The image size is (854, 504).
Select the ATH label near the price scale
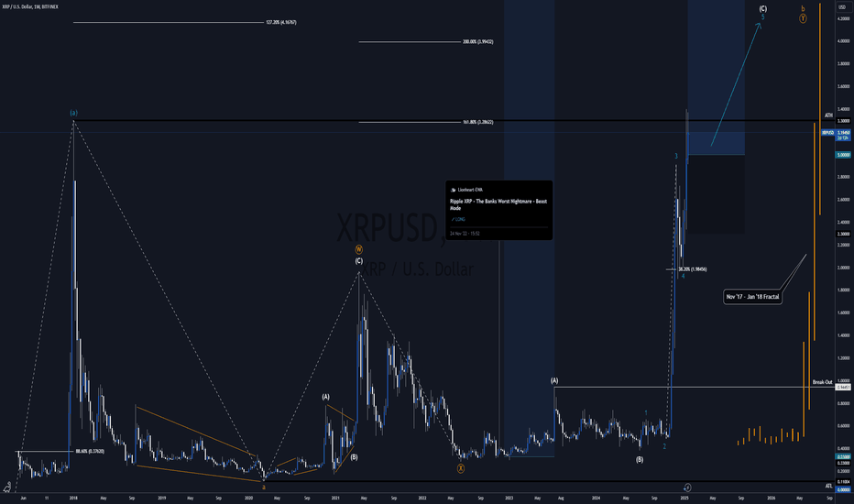(828, 115)
